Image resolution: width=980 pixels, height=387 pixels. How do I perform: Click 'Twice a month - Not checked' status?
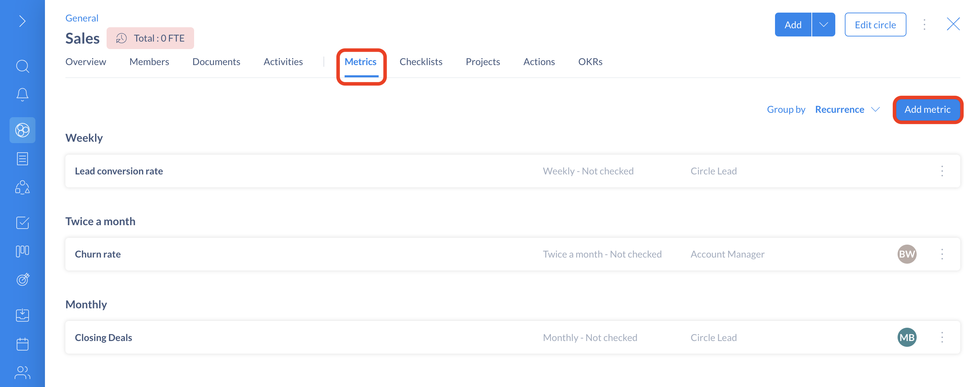pyautogui.click(x=602, y=254)
